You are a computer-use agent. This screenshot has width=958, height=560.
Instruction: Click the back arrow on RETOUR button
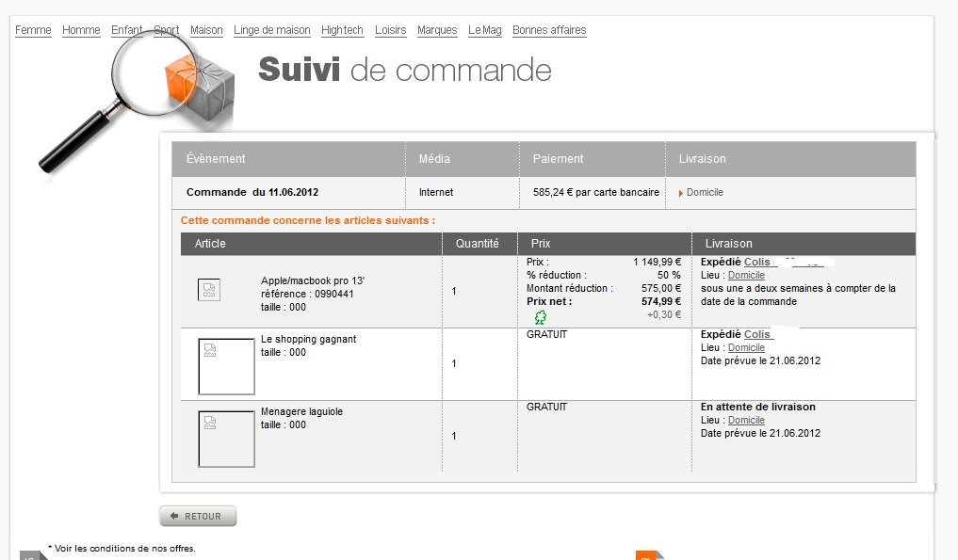coord(174,516)
